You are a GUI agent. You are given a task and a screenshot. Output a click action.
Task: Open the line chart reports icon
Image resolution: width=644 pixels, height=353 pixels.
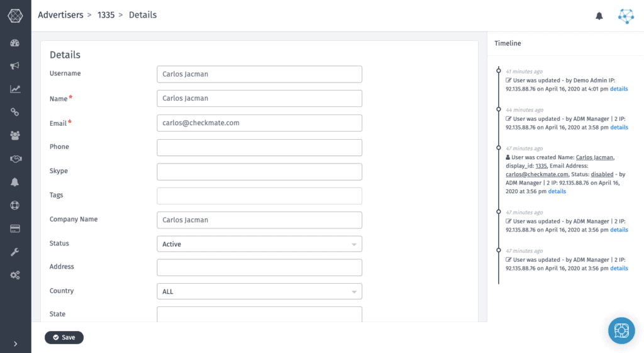coord(15,89)
